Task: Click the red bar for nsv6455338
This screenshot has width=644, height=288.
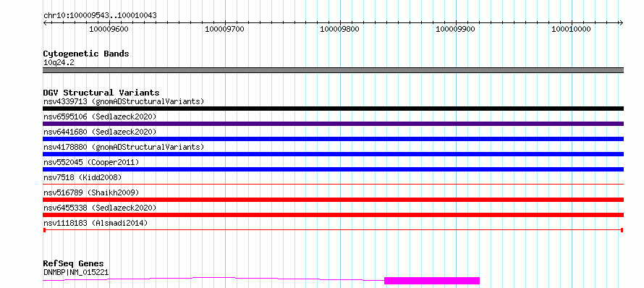Action: pyautogui.click(x=333, y=215)
